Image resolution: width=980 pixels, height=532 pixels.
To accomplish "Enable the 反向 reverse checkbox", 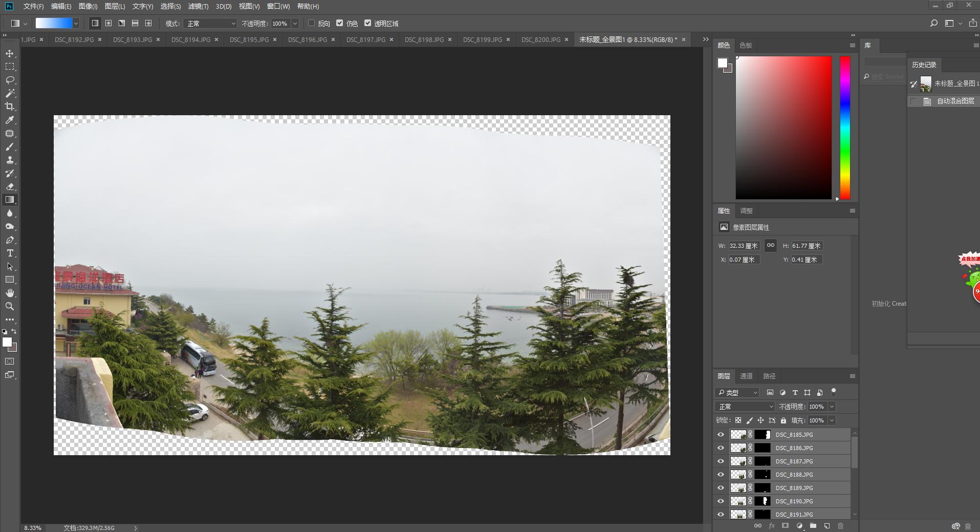I will click(x=311, y=23).
